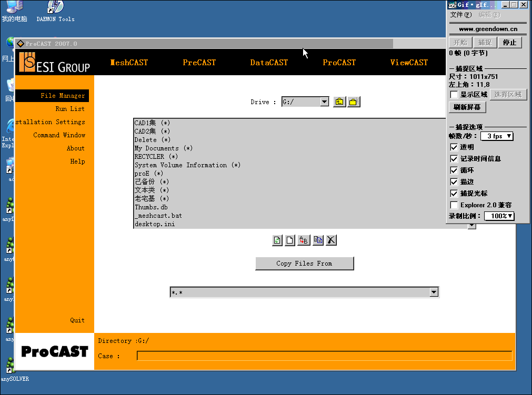Toggle the 记录时间信息 checkbox
The height and width of the screenshot is (395, 532).
point(454,159)
